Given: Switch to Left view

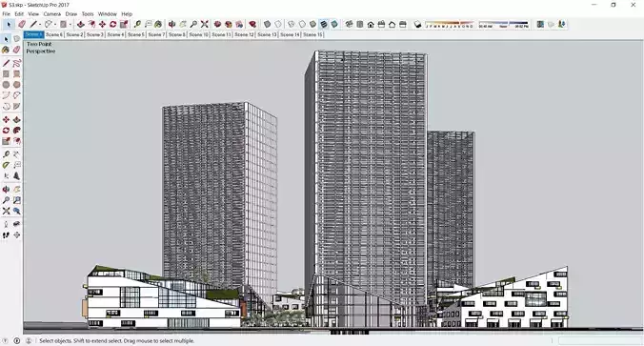Looking at the screenshot, I should tap(402, 24).
